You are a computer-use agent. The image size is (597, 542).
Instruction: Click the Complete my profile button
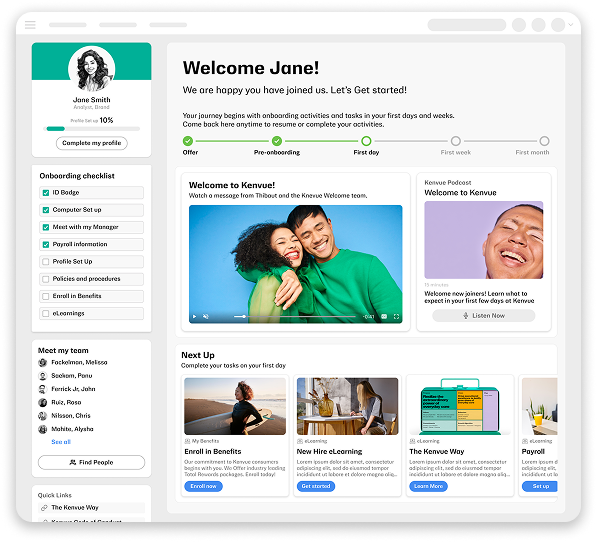pyautogui.click(x=92, y=143)
